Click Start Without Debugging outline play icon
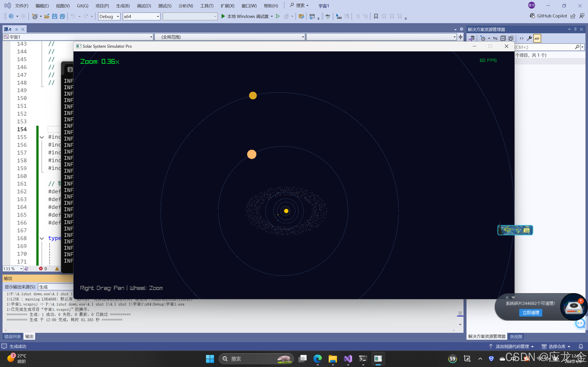The height and width of the screenshot is (367, 588). 278,16
